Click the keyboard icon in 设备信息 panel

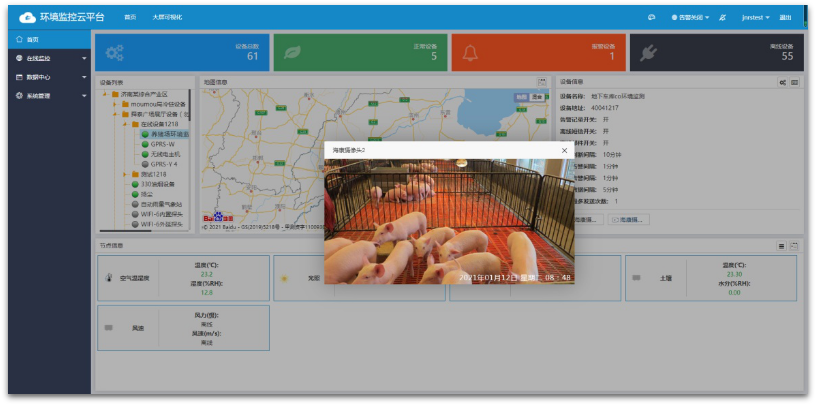point(794,82)
